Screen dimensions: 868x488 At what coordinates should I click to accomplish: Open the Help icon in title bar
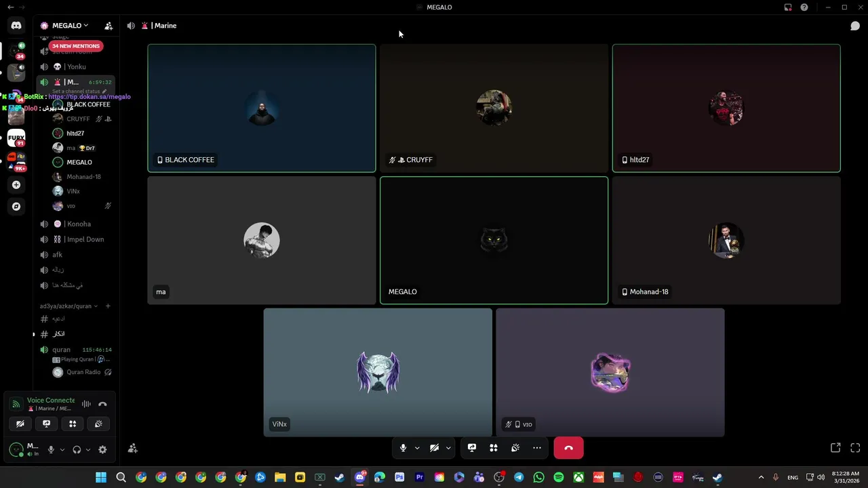(x=804, y=7)
